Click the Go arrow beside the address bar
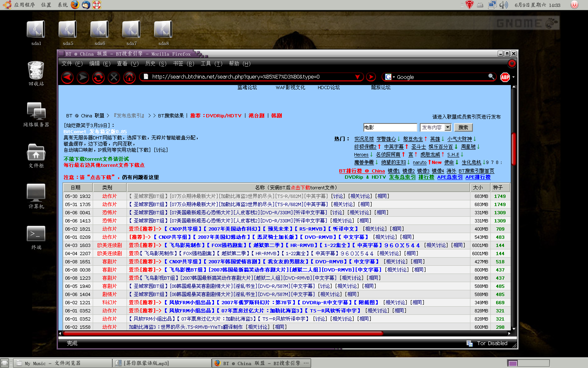The height and width of the screenshot is (368, 588). click(371, 77)
